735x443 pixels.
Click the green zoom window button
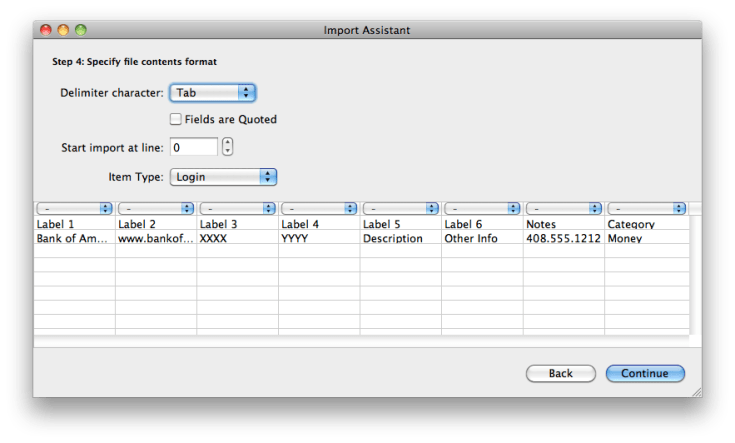tap(81, 30)
